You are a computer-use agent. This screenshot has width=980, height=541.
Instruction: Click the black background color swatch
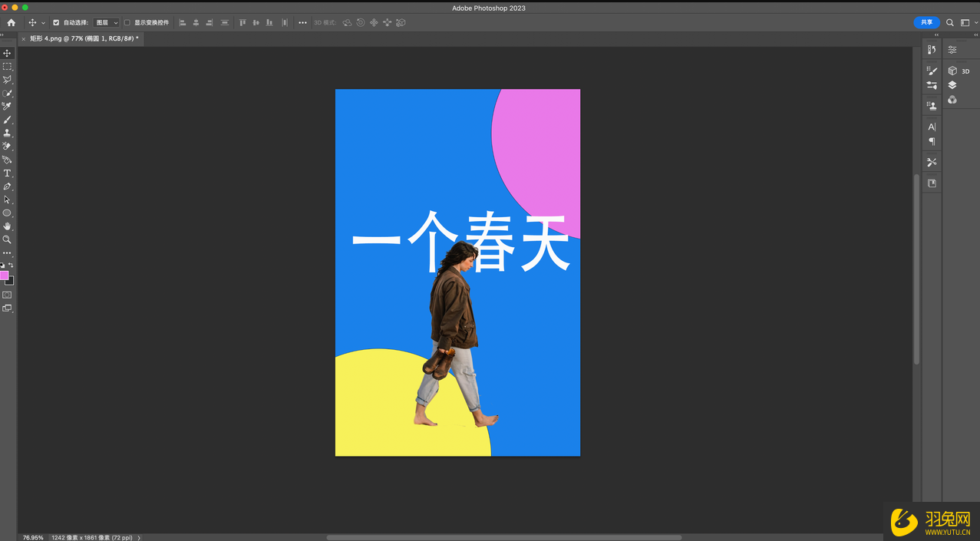(x=11, y=282)
